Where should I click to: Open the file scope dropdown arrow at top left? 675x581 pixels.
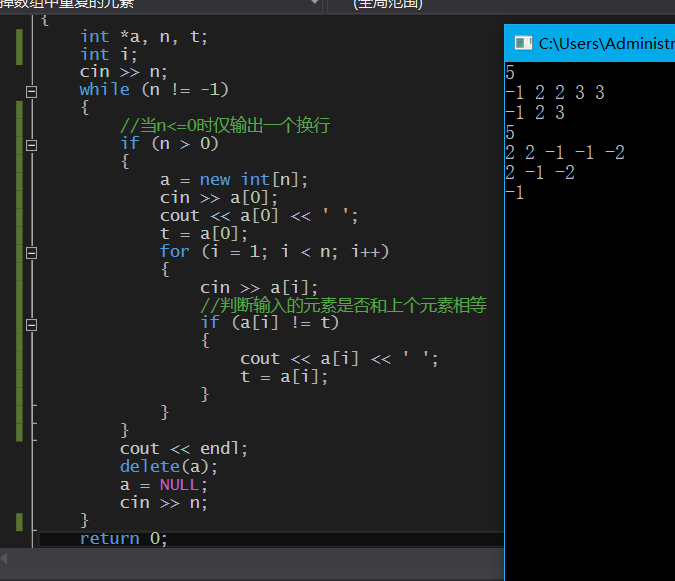click(x=315, y=4)
